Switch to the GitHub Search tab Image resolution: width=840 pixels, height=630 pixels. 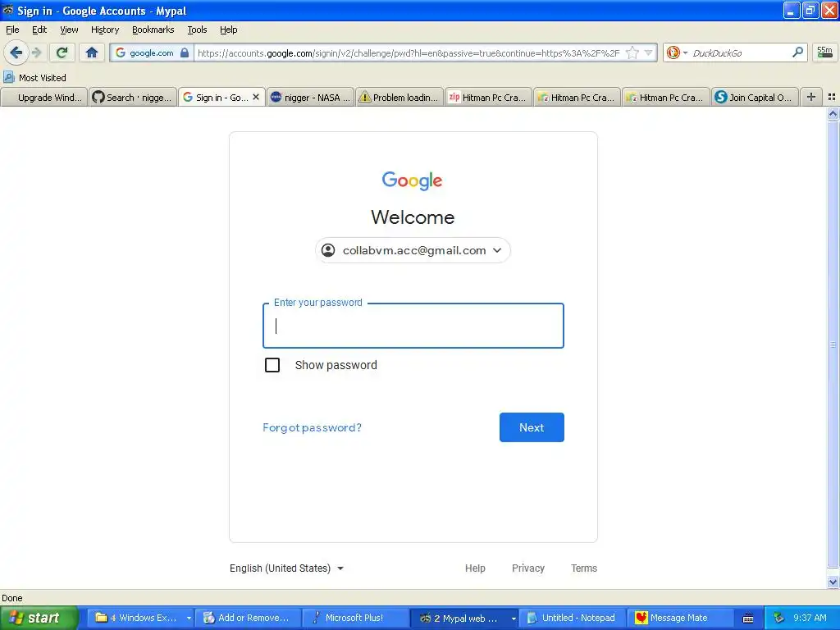[133, 98]
